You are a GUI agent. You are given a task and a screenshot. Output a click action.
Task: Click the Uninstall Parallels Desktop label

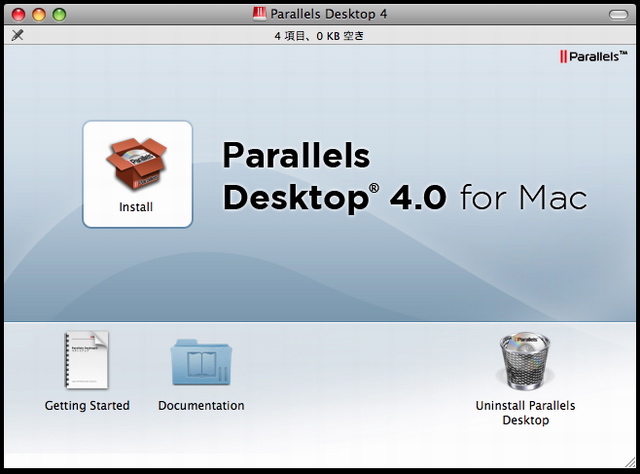[x=525, y=413]
